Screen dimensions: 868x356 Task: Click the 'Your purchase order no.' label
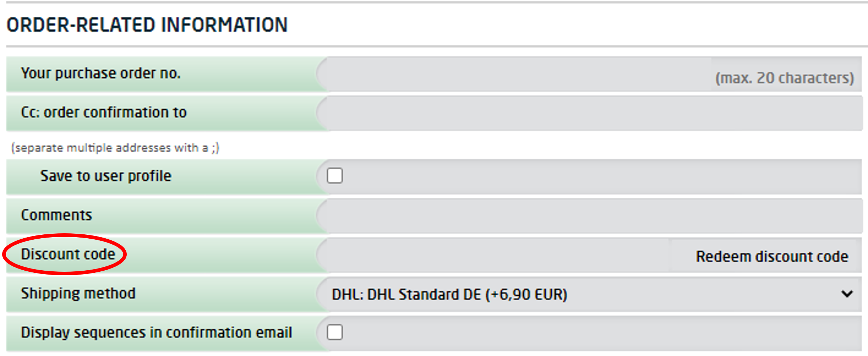pos(101,73)
